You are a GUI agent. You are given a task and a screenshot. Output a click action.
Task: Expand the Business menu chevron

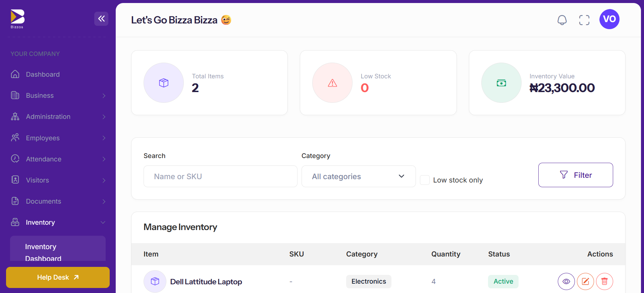pyautogui.click(x=104, y=96)
